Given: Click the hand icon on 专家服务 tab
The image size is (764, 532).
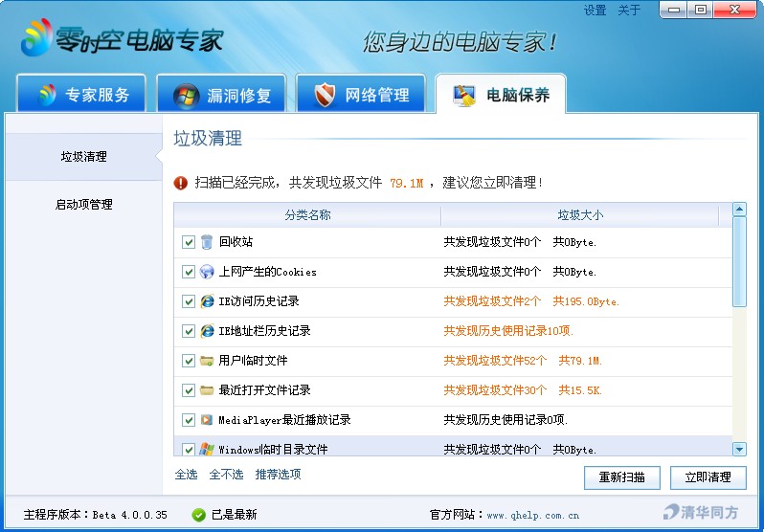Looking at the screenshot, I should (x=47, y=95).
